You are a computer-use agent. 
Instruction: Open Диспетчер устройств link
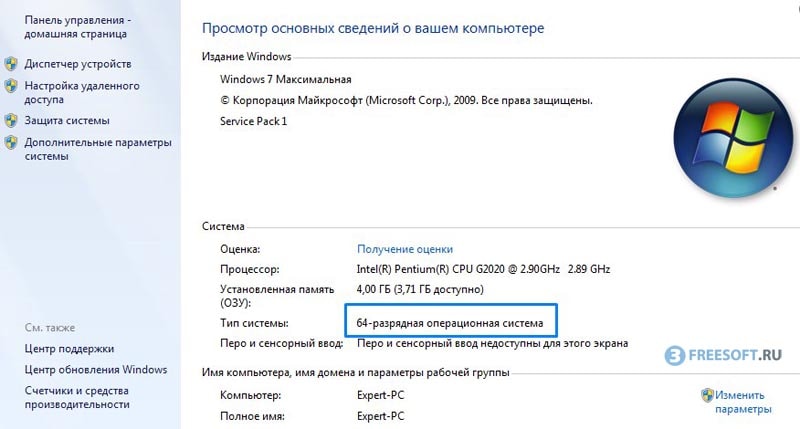(78, 64)
